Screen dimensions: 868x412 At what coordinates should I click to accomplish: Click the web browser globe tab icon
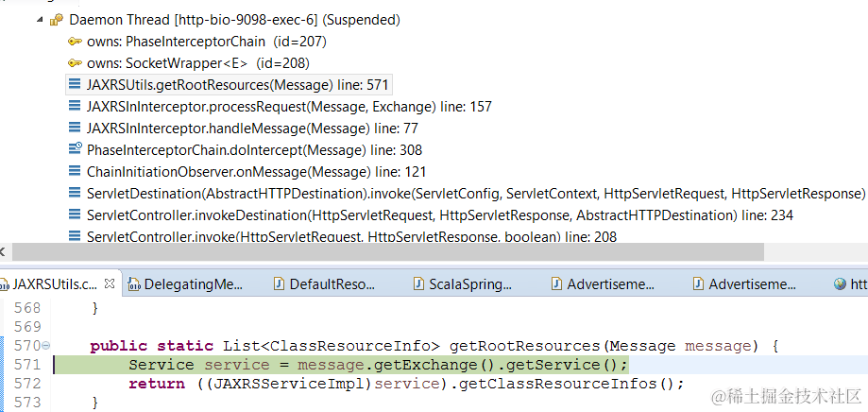841,284
